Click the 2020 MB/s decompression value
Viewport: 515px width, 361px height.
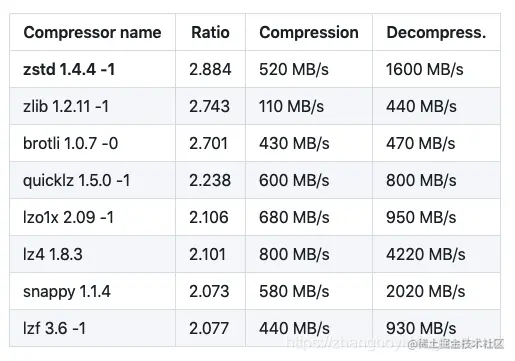click(426, 292)
